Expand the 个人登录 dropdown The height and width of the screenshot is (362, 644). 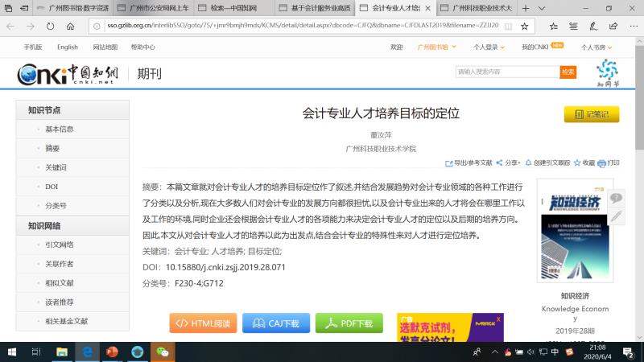(489, 47)
